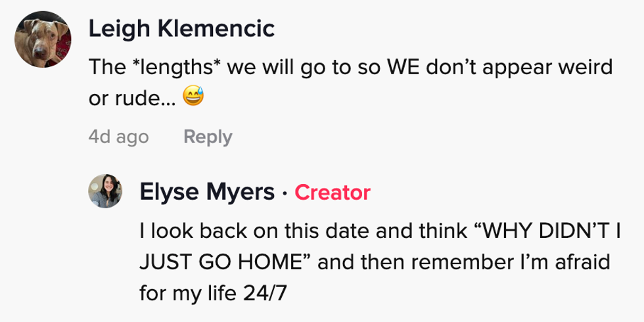Click the Leigh Klemencic username

tap(181, 29)
